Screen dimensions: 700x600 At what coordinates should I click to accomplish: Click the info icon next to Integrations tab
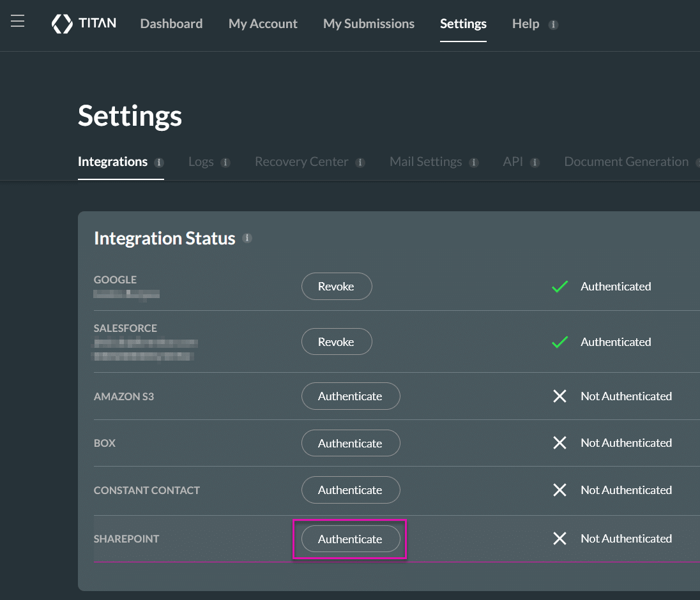[160, 163]
